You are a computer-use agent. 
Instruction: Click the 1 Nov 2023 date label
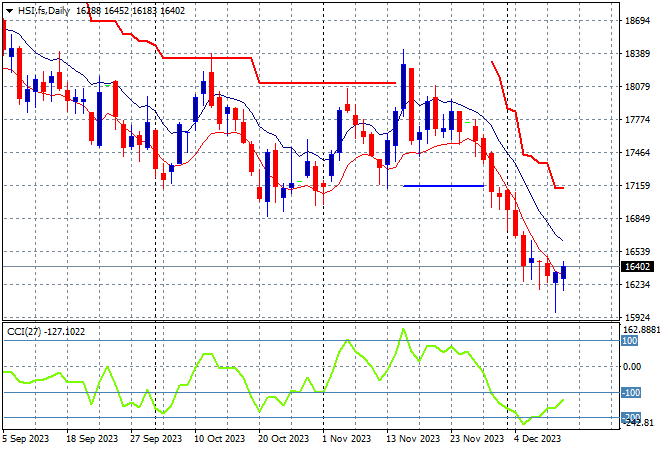point(348,438)
